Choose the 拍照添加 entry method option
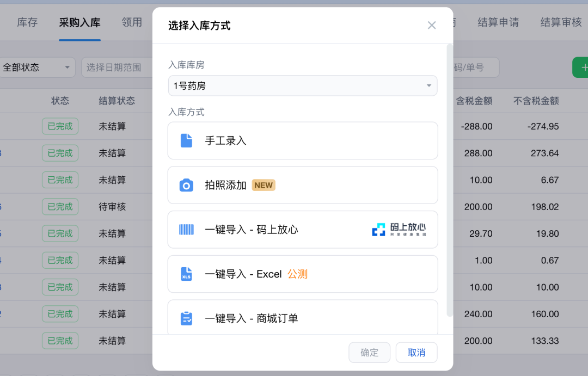The height and width of the screenshot is (376, 588). click(x=303, y=185)
